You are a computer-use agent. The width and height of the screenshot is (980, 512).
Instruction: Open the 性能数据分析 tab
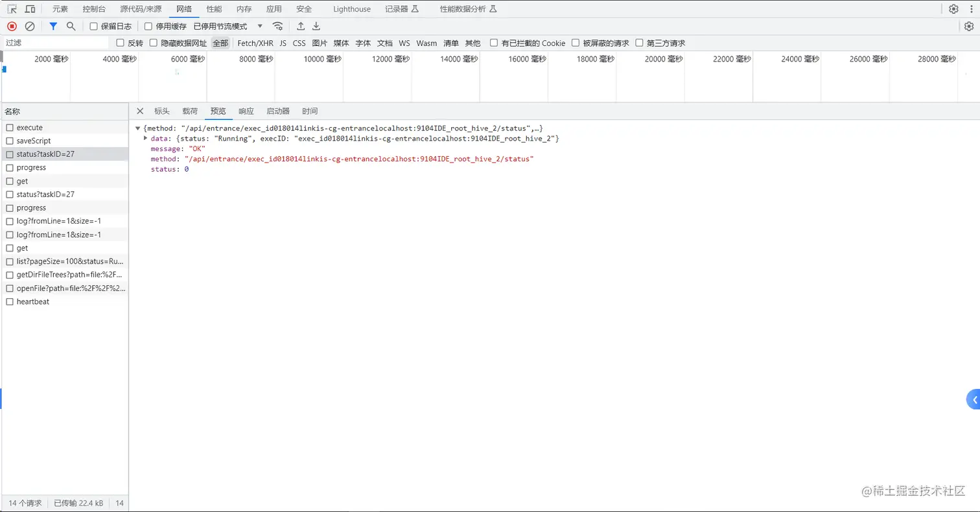[469, 9]
